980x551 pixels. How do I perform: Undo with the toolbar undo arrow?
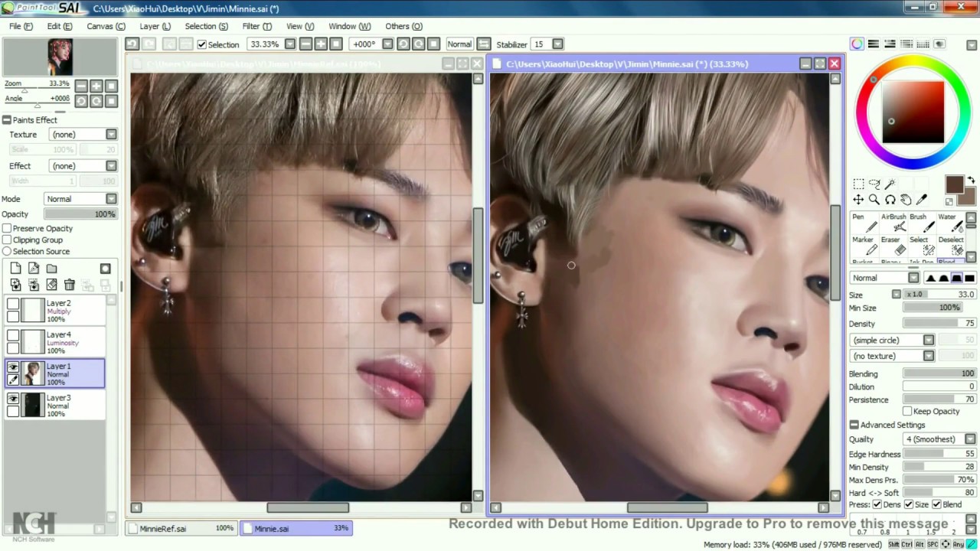coord(132,44)
